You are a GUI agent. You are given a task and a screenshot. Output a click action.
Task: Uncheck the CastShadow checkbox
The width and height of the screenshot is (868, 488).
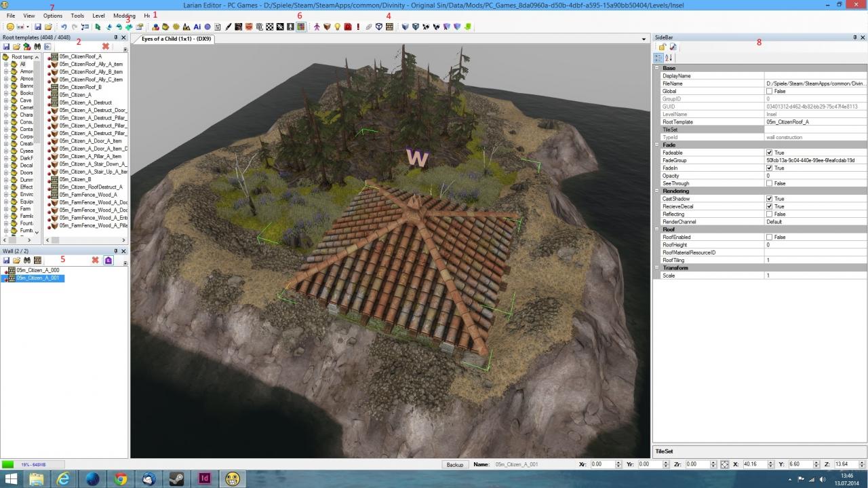tap(769, 199)
